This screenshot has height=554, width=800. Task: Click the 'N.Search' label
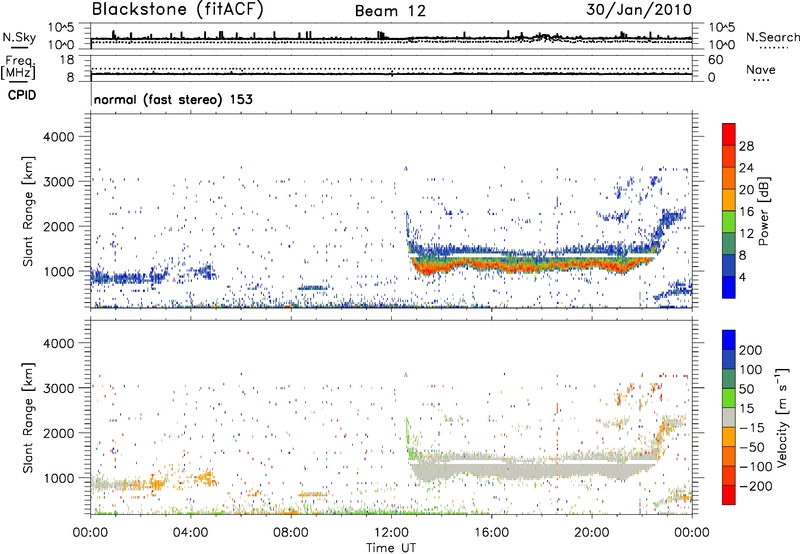pyautogui.click(x=773, y=37)
